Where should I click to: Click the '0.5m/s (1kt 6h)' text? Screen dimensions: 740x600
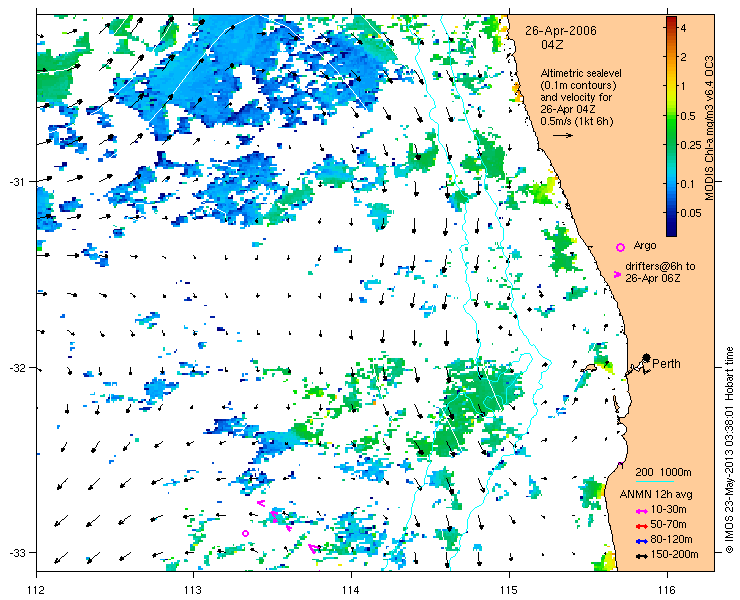pos(577,121)
